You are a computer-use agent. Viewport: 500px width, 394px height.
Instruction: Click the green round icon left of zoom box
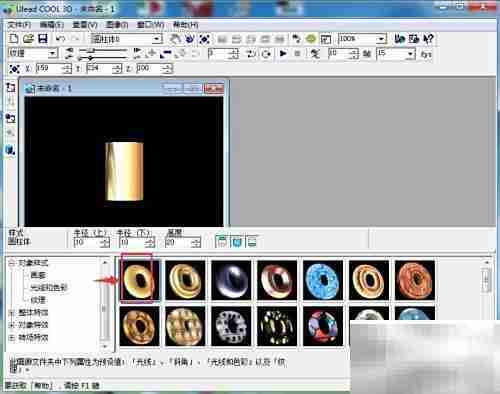click(311, 39)
